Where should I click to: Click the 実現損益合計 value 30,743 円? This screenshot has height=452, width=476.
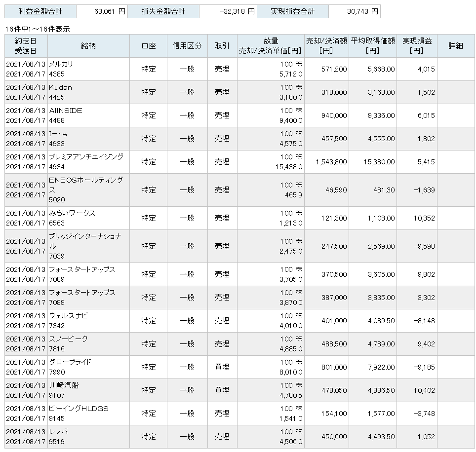(x=354, y=11)
